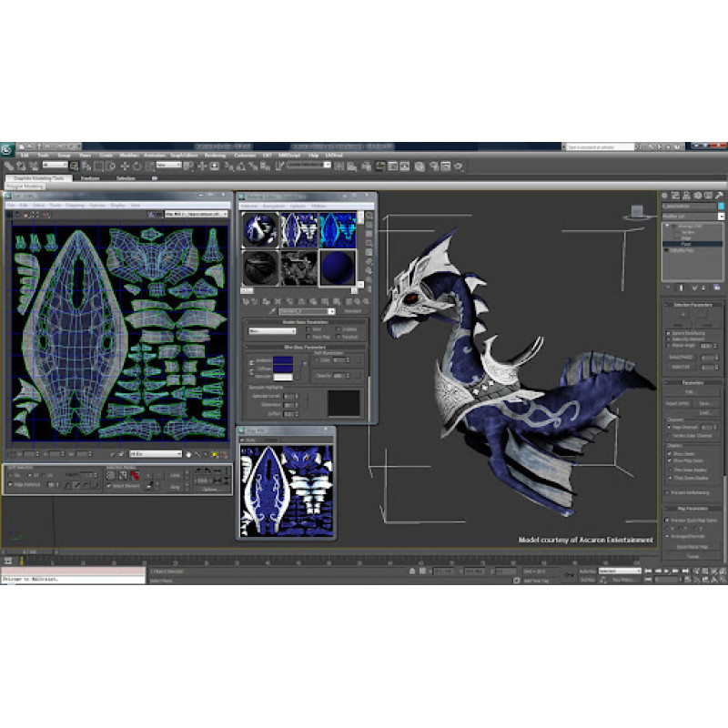Image resolution: width=728 pixels, height=728 pixels.
Task: Click the Edit... button under Parameters
Action: pyautogui.click(x=691, y=391)
